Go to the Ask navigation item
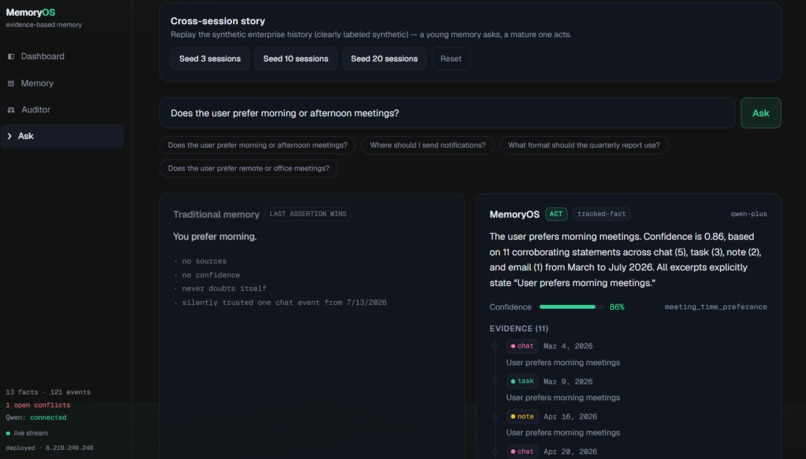 tap(62, 136)
